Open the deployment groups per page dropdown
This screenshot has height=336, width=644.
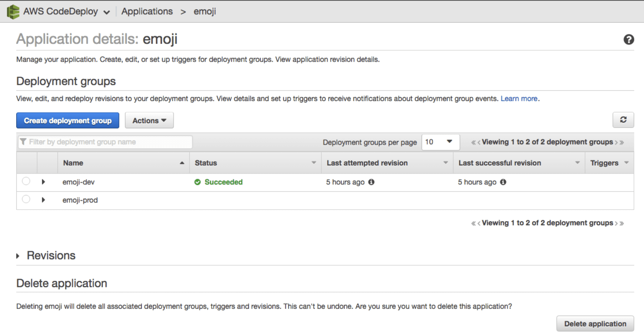point(440,142)
